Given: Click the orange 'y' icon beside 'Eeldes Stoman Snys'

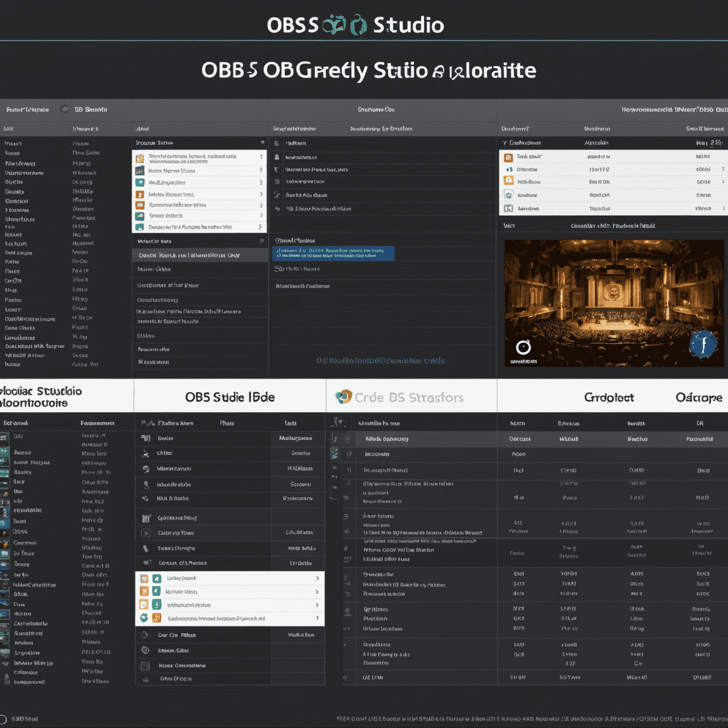Looking at the screenshot, I should click(x=140, y=194).
